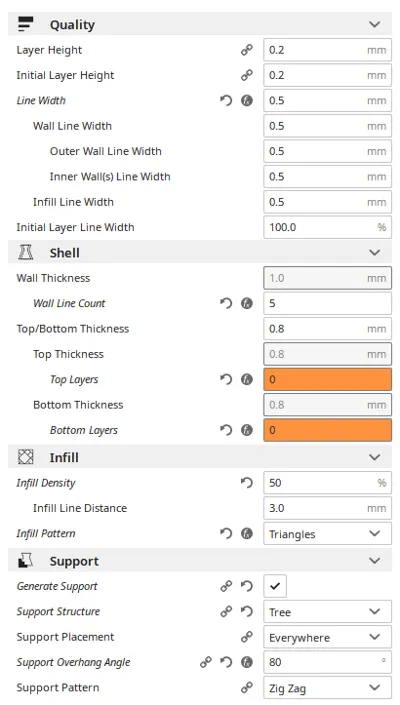
Task: Reset Bottom Layers using its revert arrow
Action: point(226,430)
